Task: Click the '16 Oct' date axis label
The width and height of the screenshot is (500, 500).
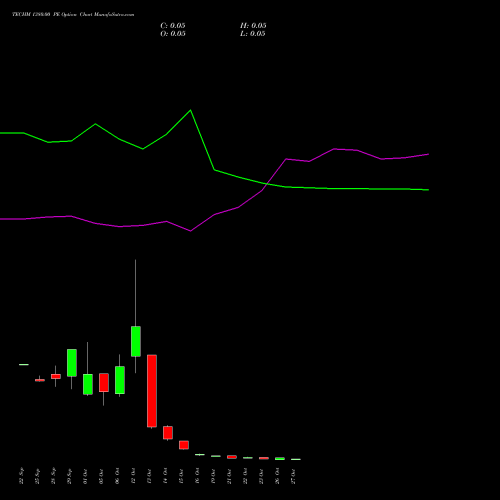Action: pyautogui.click(x=198, y=476)
